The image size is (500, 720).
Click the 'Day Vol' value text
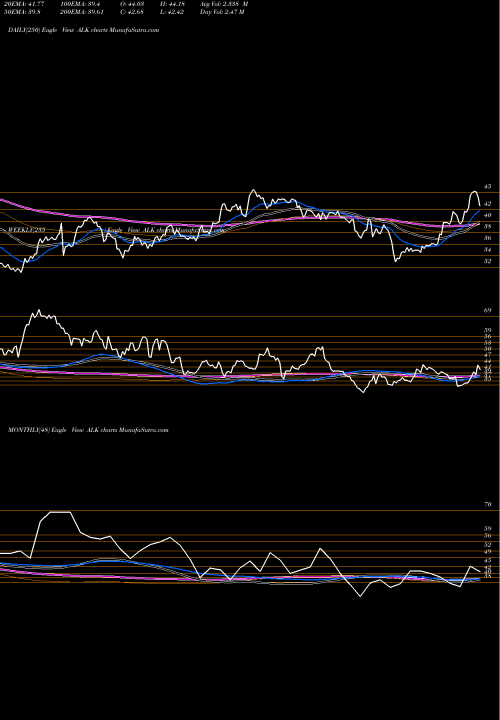[222, 12]
